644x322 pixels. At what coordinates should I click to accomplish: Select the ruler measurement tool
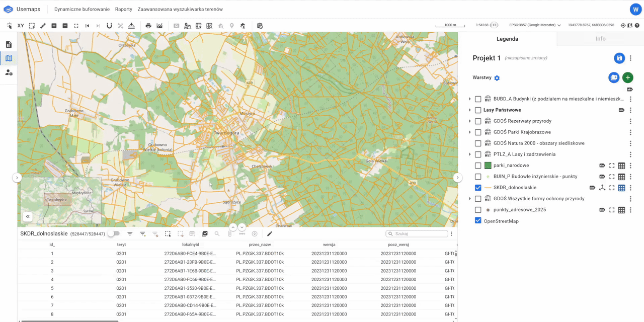pyautogui.click(x=43, y=26)
